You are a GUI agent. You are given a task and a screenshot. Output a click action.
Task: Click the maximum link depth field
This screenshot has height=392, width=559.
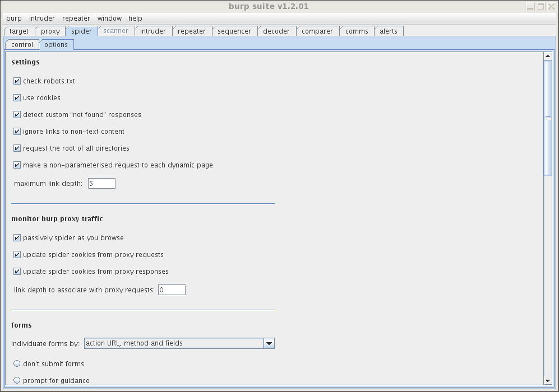pyautogui.click(x=101, y=184)
